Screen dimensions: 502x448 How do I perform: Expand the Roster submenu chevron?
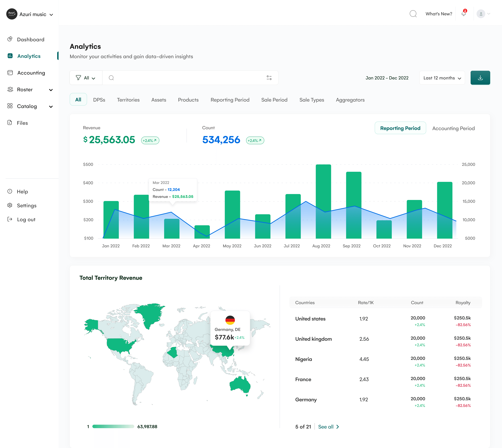pos(51,90)
